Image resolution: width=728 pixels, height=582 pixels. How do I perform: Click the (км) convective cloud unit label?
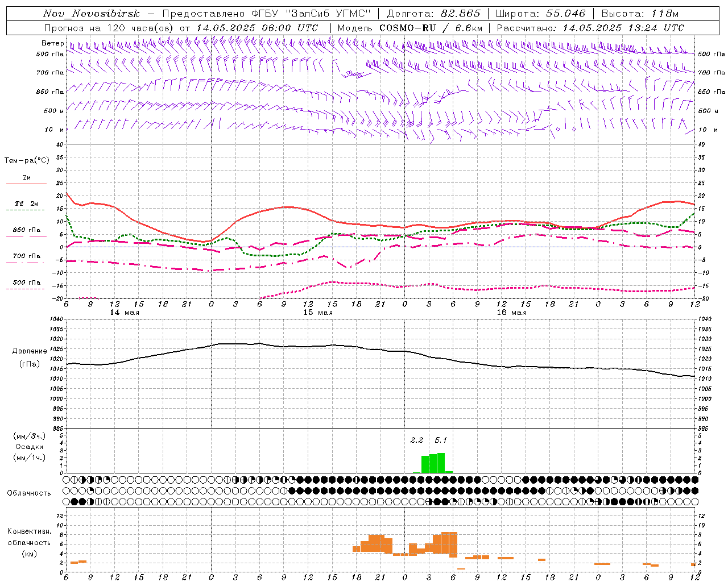click(x=30, y=553)
